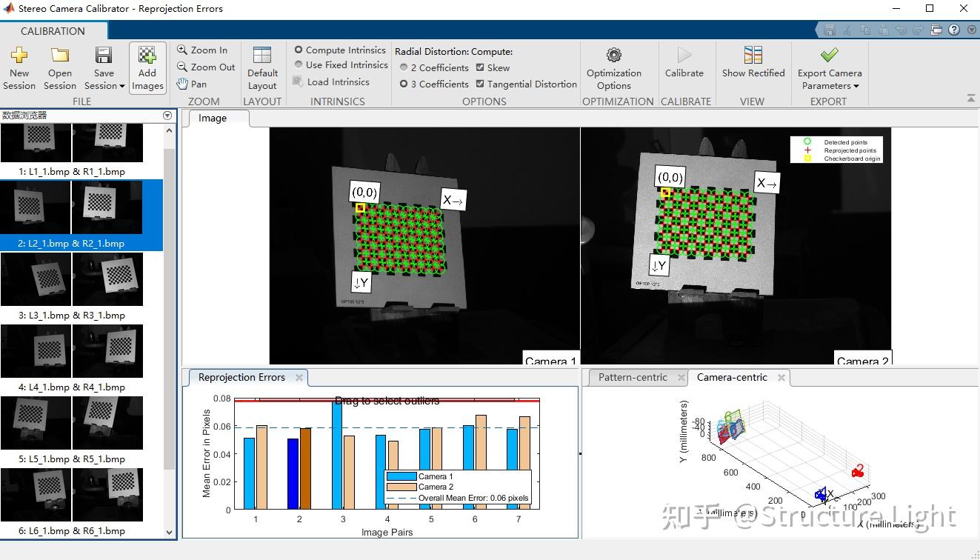
Task: Click the quick access Copy icon
Action: 865,30
